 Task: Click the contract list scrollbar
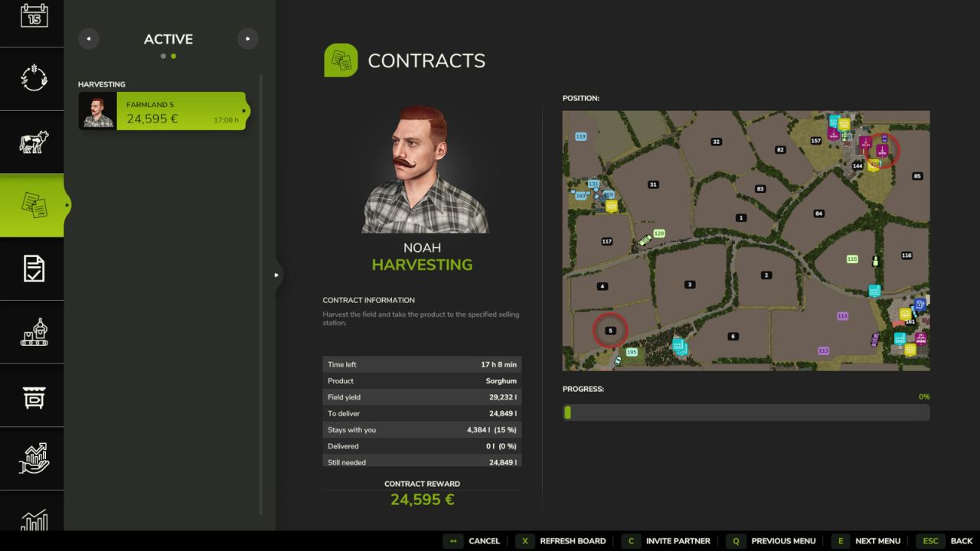pos(261,295)
